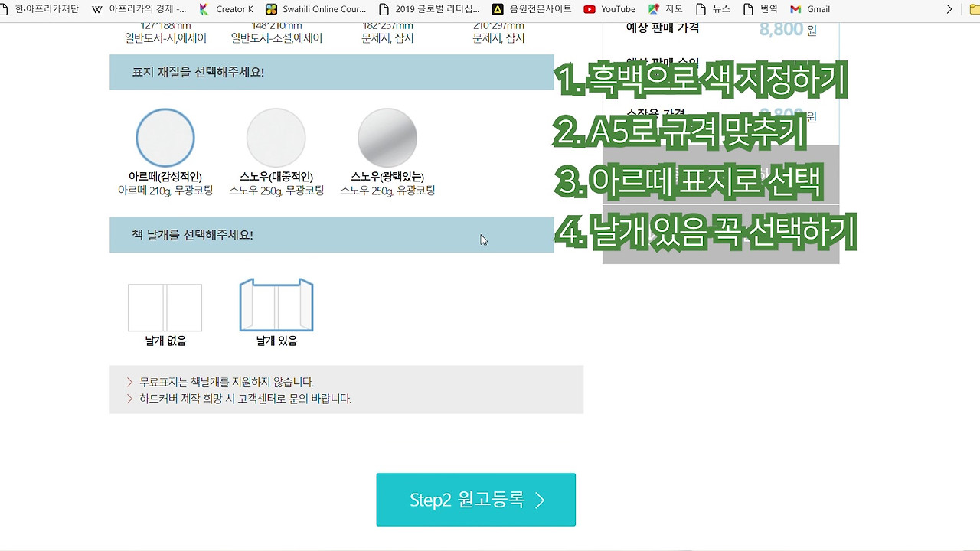Viewport: 980px width, 551px height.
Task: Select the 아르떼(감성적인) cover material
Action: pos(165,152)
